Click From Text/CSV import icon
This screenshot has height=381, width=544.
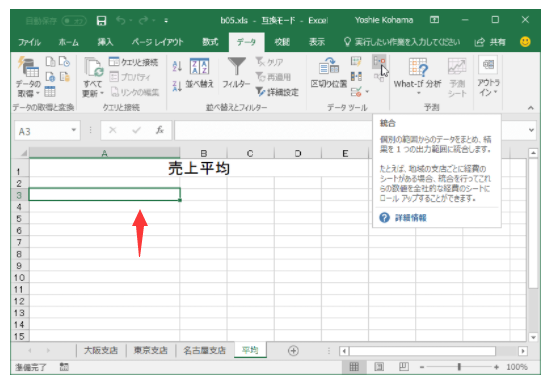click(x=50, y=62)
